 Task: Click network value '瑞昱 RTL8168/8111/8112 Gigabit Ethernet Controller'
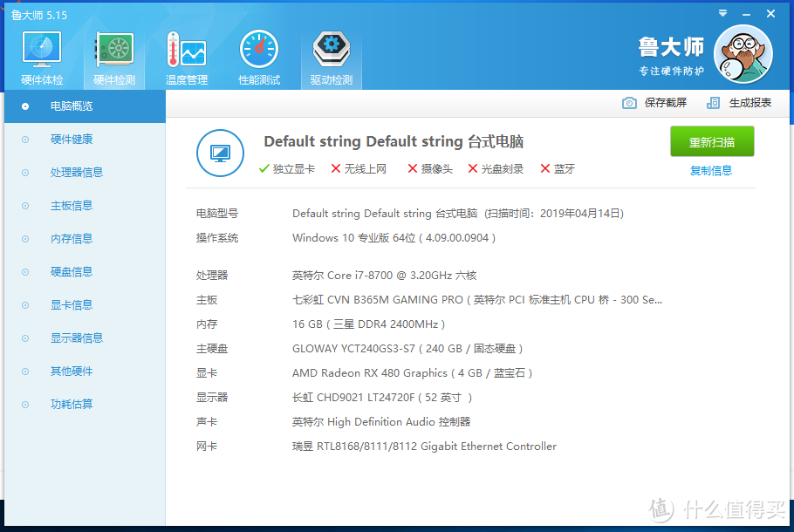(x=424, y=447)
